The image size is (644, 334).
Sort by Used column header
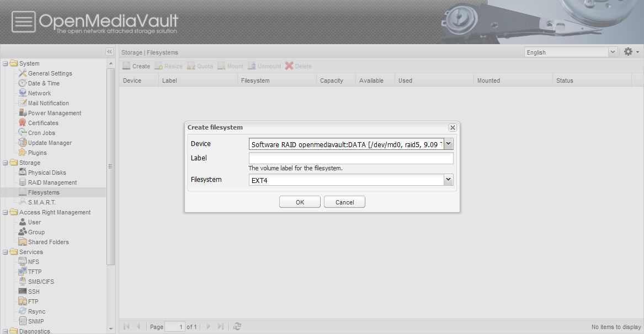click(x=434, y=80)
